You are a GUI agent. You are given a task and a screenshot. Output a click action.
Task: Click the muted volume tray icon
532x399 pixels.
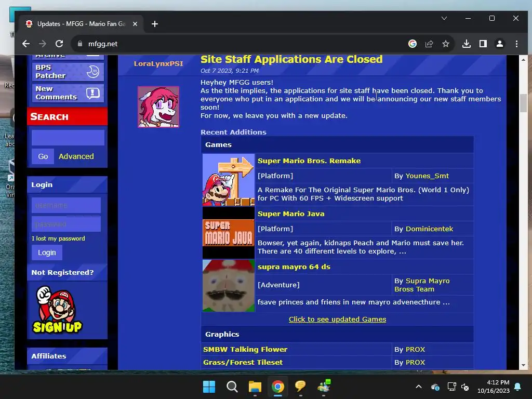coord(465,387)
